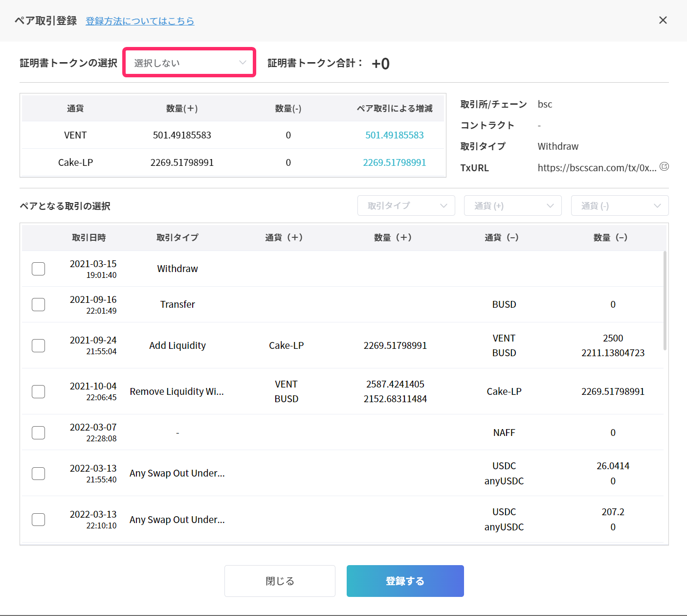Open the 登録方法についてはこちら link
Image resolution: width=687 pixels, height=616 pixels.
coord(140,21)
